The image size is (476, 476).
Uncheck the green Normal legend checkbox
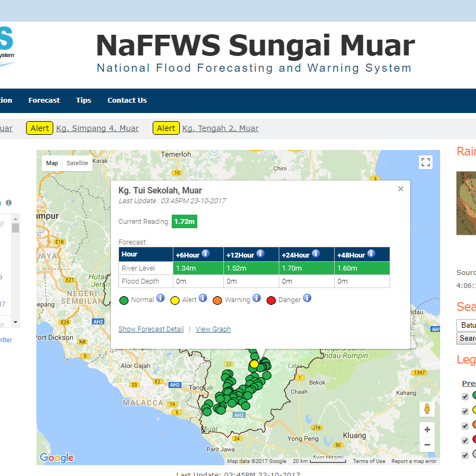pyautogui.click(x=465, y=396)
